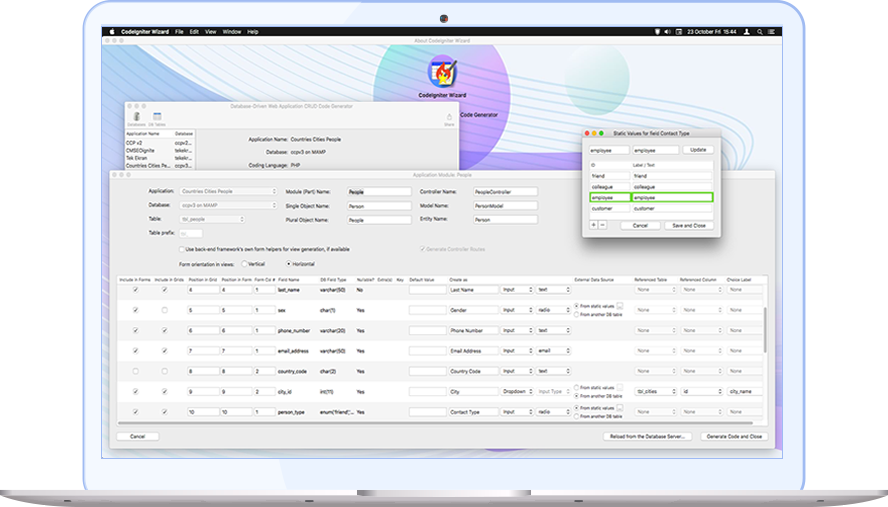Open Referenced Column id dropdown for city_id
Screen dimensions: 888x507
[x=701, y=391]
